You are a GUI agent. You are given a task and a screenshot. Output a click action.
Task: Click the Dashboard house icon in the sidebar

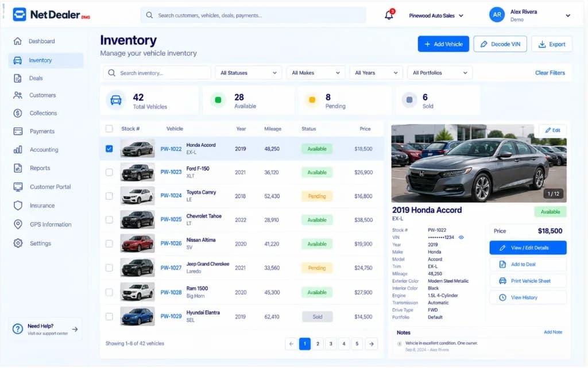coord(18,41)
